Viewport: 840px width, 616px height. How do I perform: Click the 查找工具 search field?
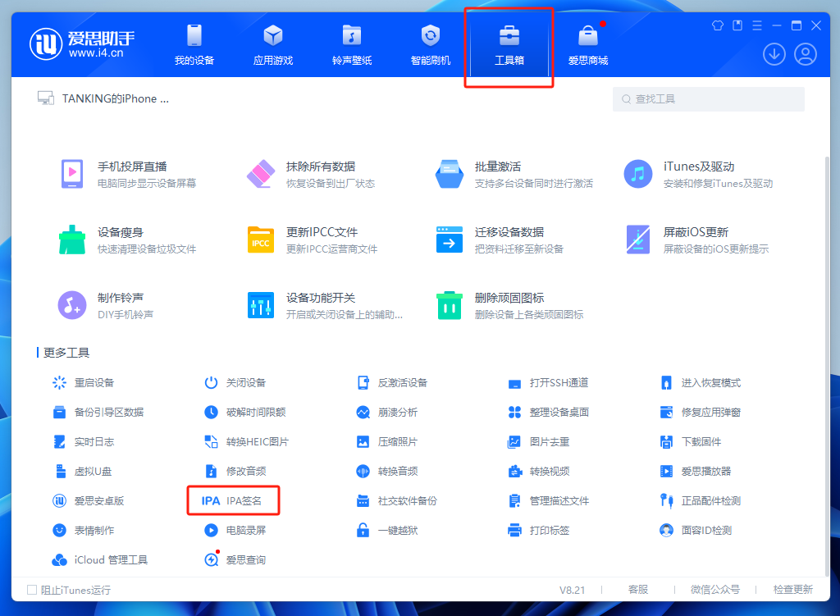pyautogui.click(x=708, y=99)
